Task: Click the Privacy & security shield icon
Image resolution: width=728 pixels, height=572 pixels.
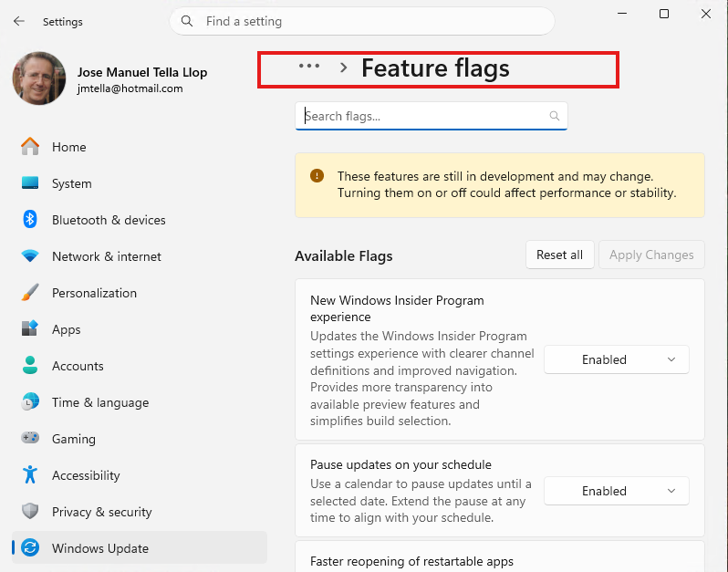Action: tap(30, 512)
